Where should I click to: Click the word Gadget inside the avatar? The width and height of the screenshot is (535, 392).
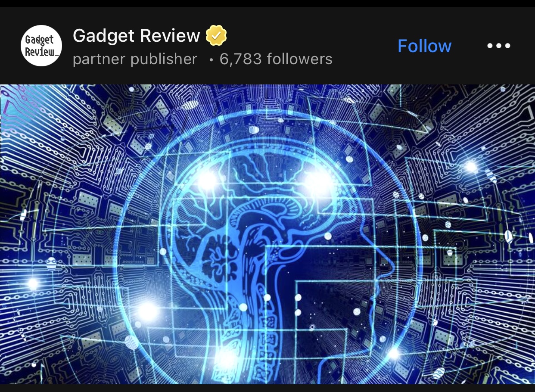pyautogui.click(x=40, y=40)
